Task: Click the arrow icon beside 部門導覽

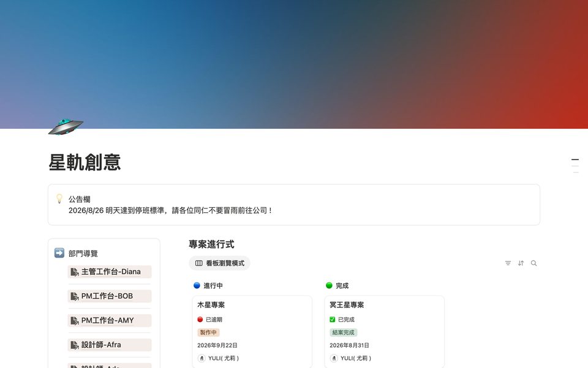Action: point(59,253)
